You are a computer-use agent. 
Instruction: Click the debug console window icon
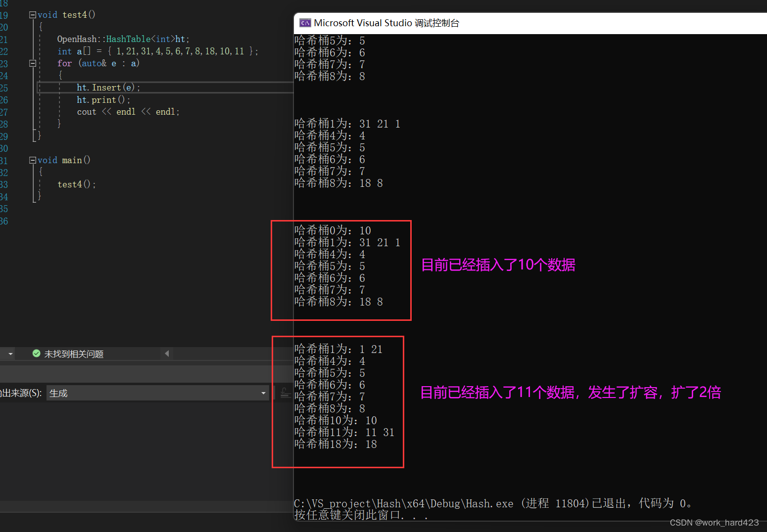305,23
